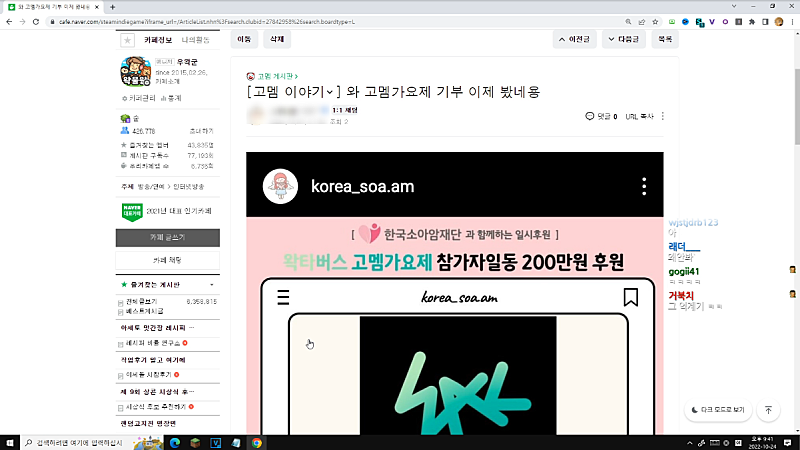Collapse the 즐겨찾는 게시판 section arrow
This screenshot has height=450, width=800.
pos(212,285)
